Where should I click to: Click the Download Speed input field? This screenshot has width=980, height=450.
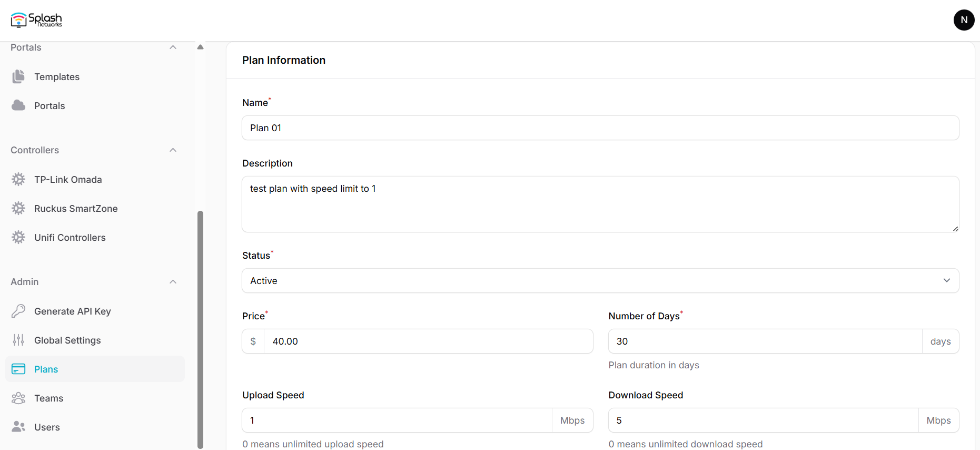click(x=763, y=420)
